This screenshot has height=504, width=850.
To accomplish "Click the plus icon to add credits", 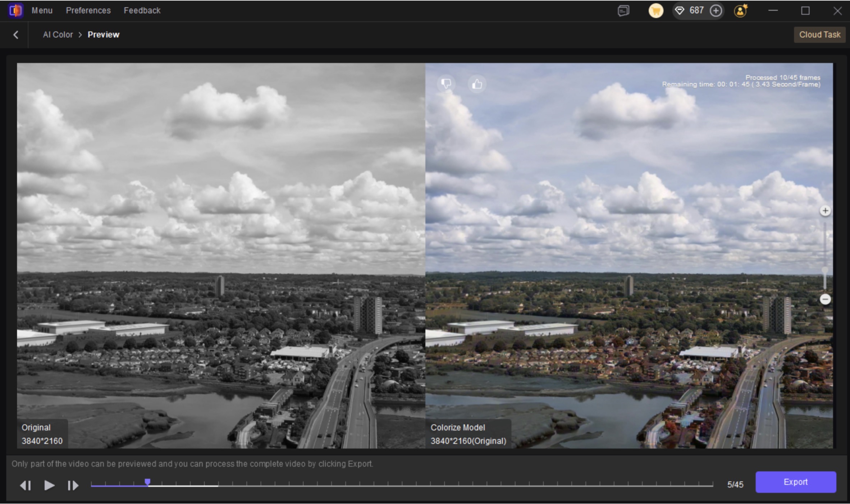I will pyautogui.click(x=716, y=11).
